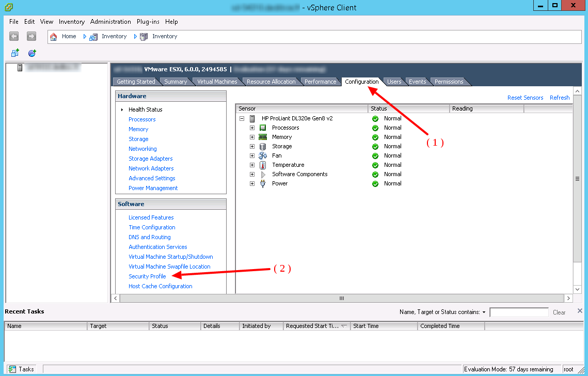Click the Home icon in breadcrumb bar

54,37
